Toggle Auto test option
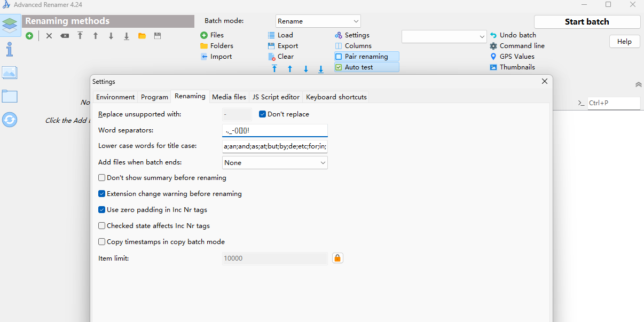 click(367, 67)
